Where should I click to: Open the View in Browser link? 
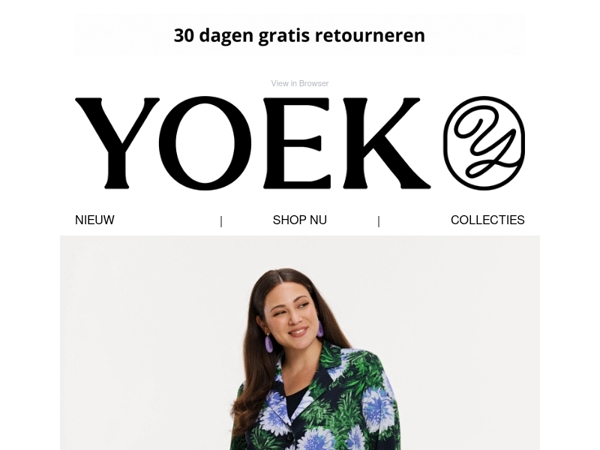pyautogui.click(x=300, y=83)
